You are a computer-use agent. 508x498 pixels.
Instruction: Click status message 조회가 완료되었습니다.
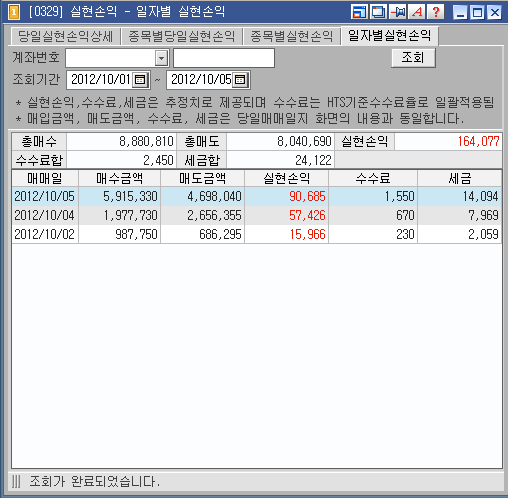coord(95,481)
